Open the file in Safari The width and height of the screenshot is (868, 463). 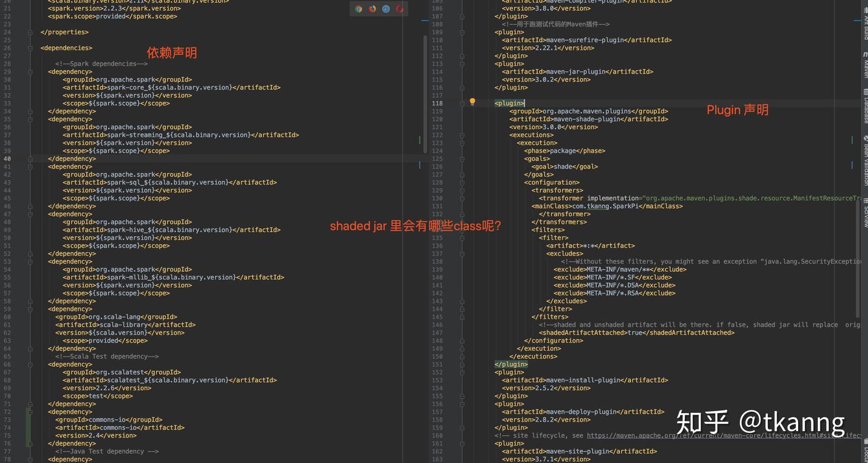386,9
